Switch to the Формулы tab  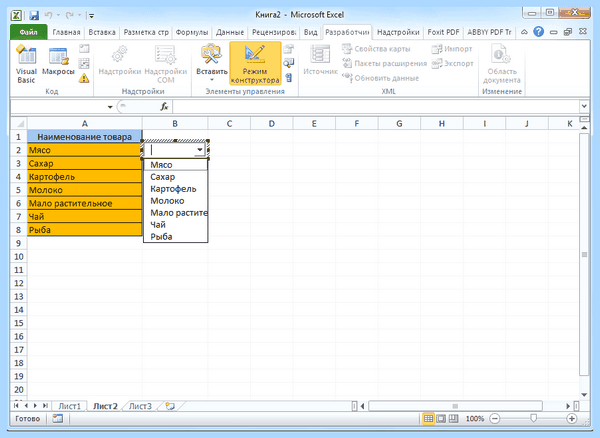pyautogui.click(x=191, y=32)
